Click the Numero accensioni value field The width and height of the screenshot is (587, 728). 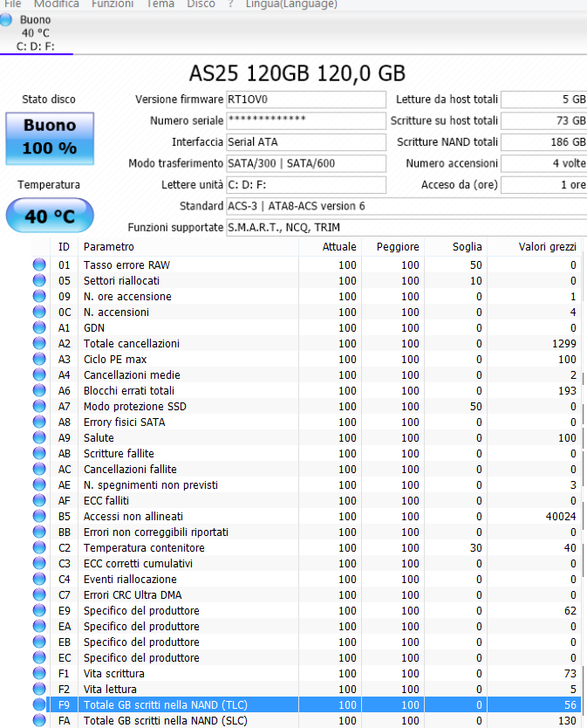click(544, 163)
